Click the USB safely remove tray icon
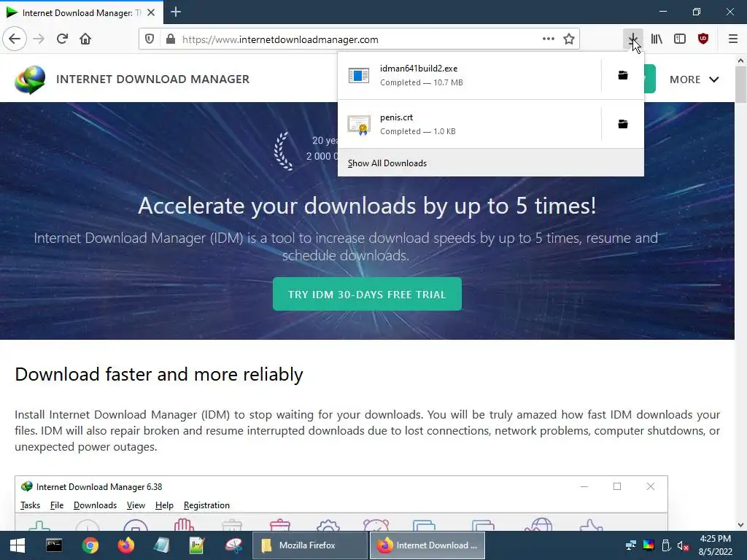747x560 pixels. (666, 545)
